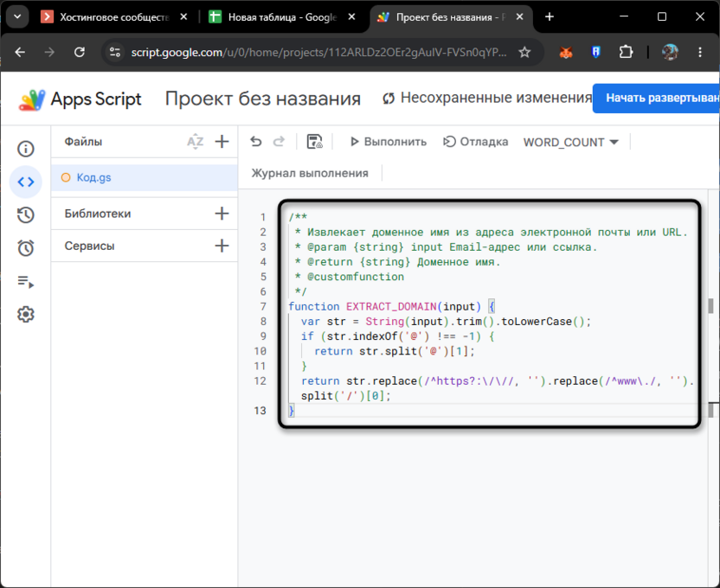Select the Код.gs file
Viewport: 720px width, 588px height.
coord(145,177)
